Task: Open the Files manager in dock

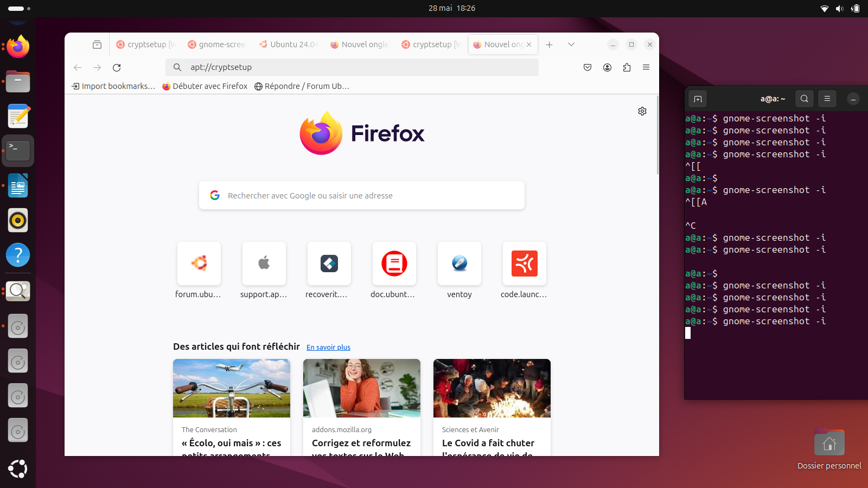Action: [18, 82]
